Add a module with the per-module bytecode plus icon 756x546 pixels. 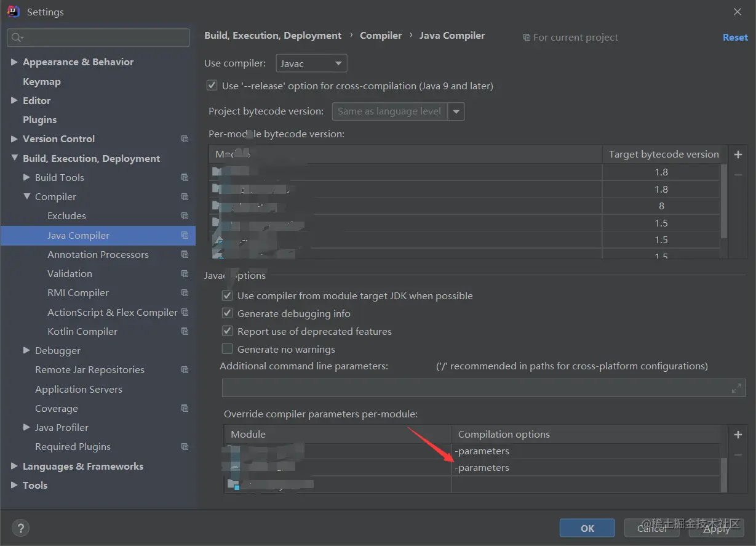738,155
